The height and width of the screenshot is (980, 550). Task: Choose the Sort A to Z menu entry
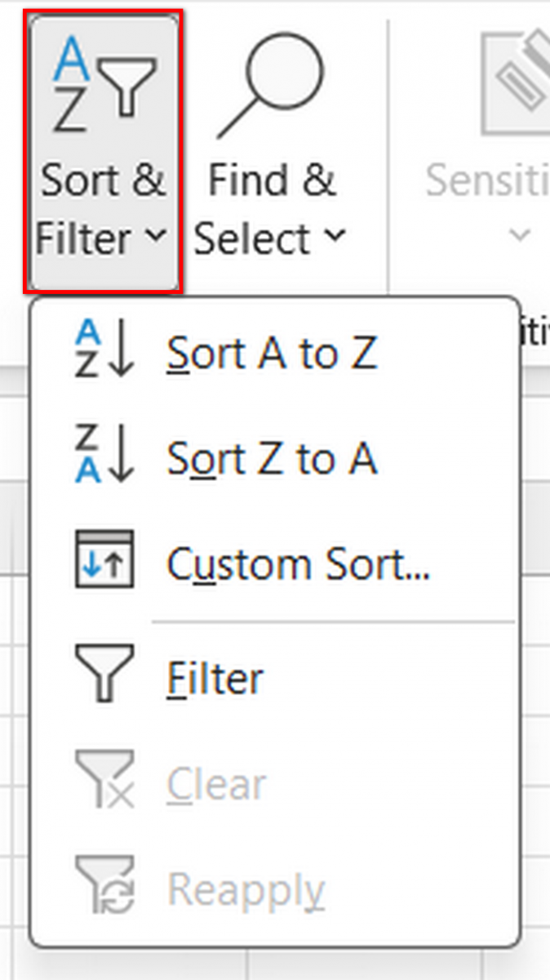(272, 353)
